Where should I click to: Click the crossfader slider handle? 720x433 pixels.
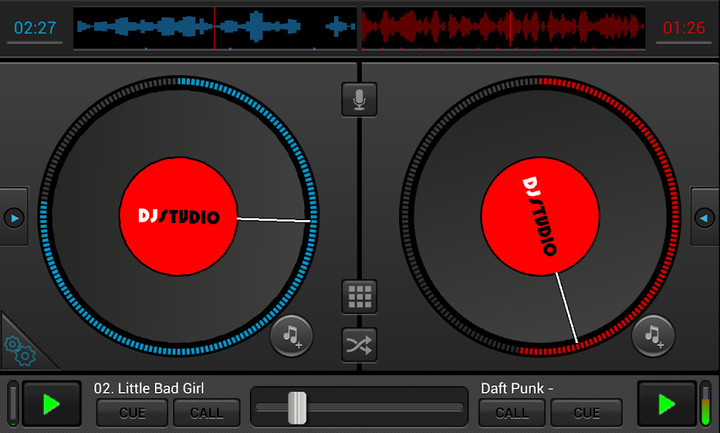point(297,407)
